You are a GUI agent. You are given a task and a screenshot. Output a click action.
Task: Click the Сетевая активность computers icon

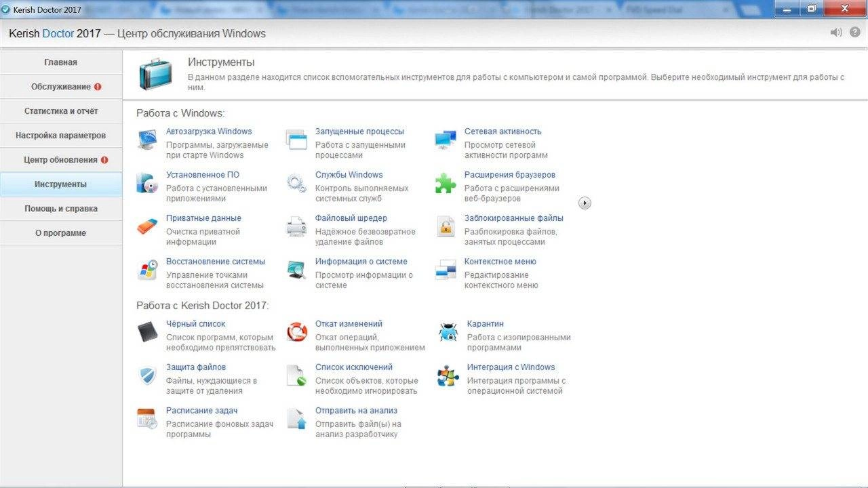coord(446,140)
